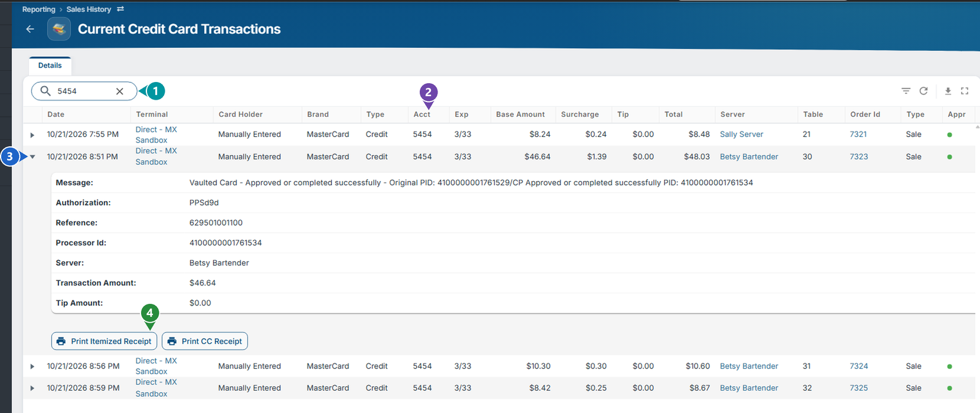Sort by the Total column header
Image resolution: width=980 pixels, height=413 pixels.
point(673,114)
